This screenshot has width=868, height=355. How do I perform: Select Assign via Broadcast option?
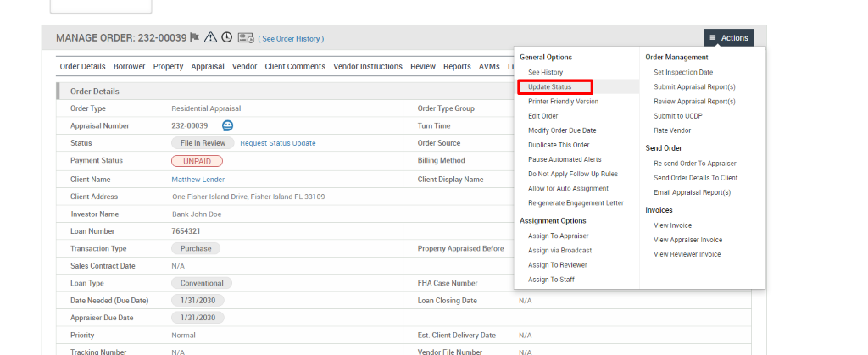559,251
